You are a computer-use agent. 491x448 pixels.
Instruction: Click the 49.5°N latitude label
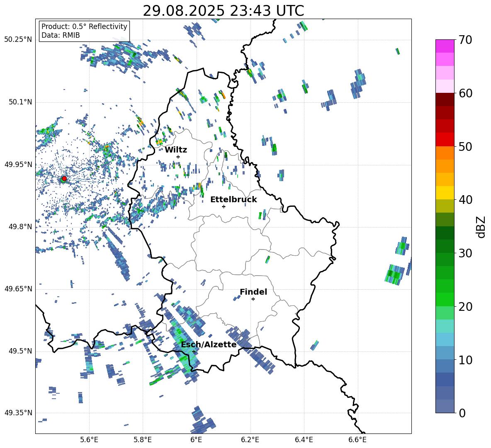pyautogui.click(x=20, y=351)
